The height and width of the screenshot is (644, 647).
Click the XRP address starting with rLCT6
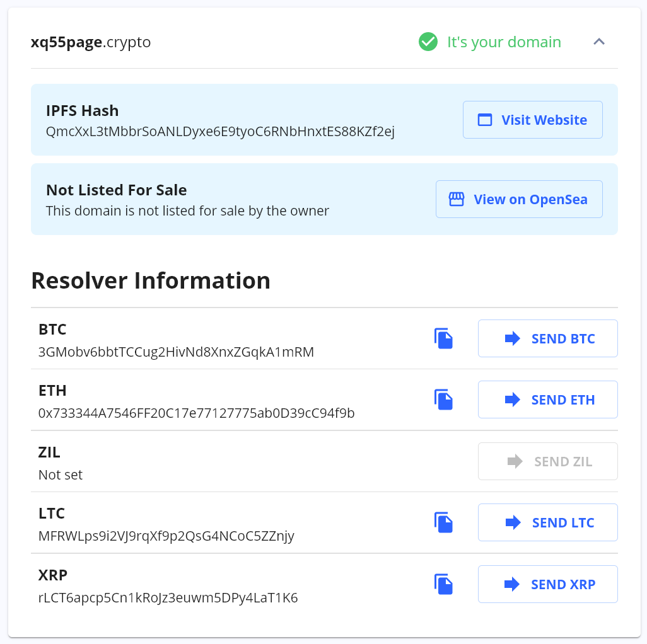(x=168, y=597)
